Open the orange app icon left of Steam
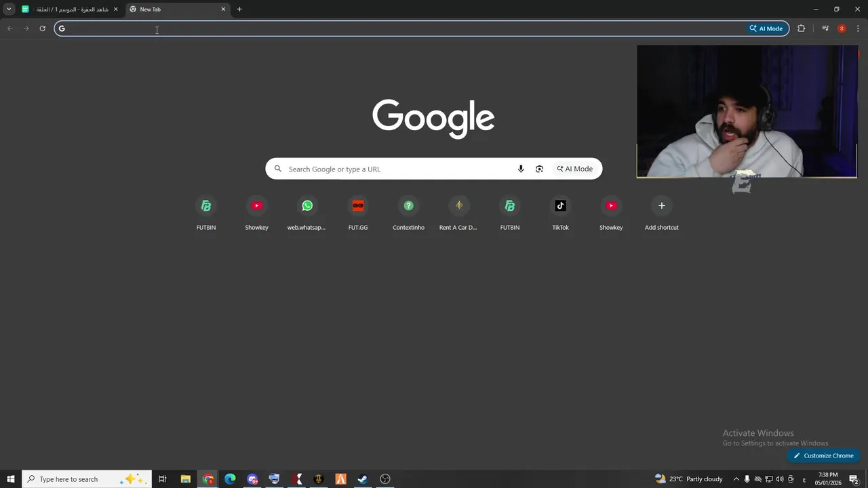The height and width of the screenshot is (488, 868). (x=340, y=479)
